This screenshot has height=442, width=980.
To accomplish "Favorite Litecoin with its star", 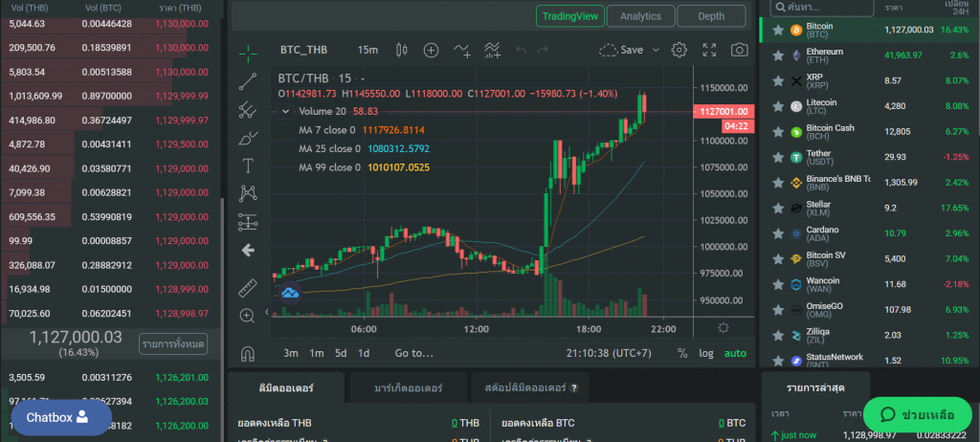I will click(778, 106).
